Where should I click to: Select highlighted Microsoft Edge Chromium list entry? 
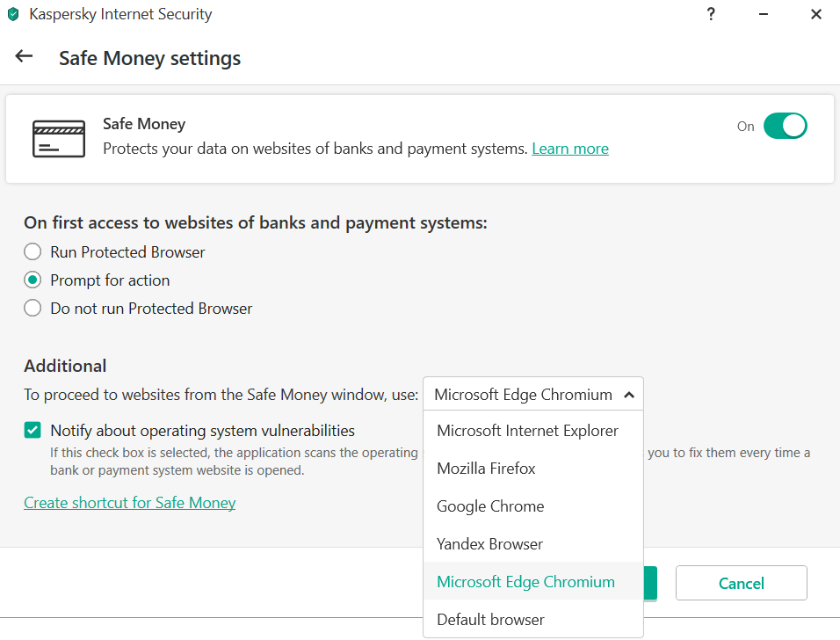pos(525,582)
